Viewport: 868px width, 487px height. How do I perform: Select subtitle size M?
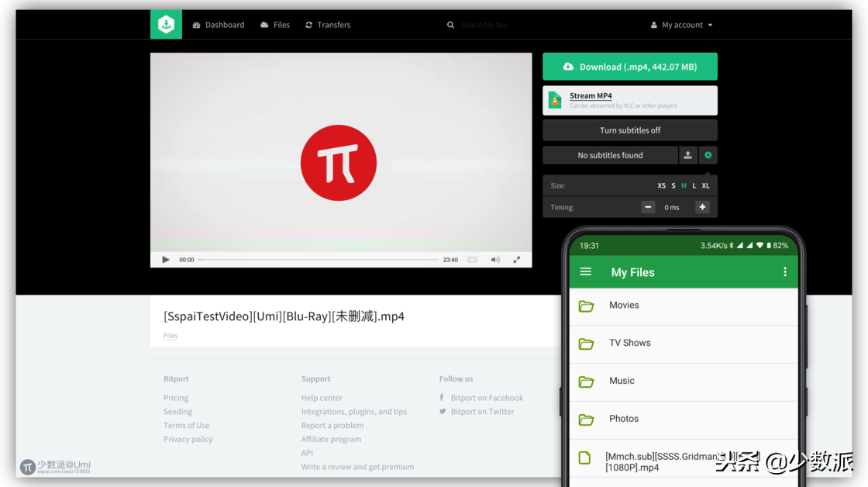(x=684, y=185)
